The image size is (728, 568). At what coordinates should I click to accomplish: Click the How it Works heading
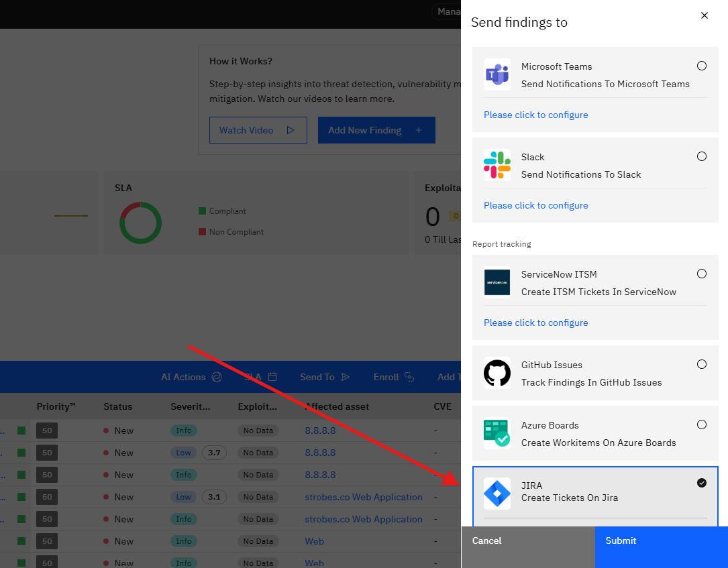coord(240,61)
